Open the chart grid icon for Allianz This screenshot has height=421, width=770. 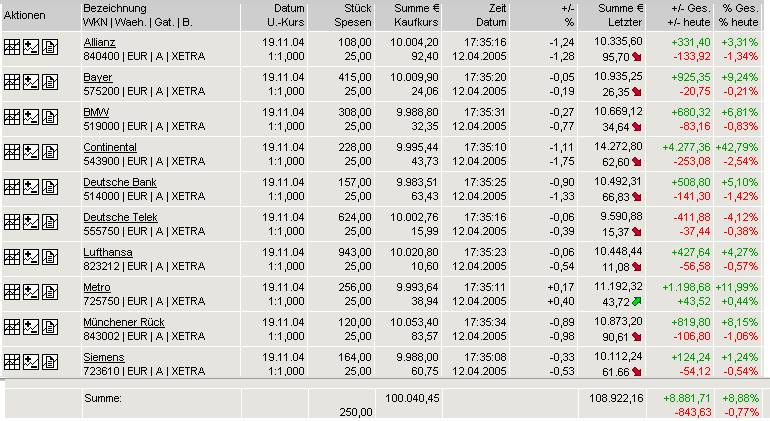pyautogui.click(x=12, y=47)
